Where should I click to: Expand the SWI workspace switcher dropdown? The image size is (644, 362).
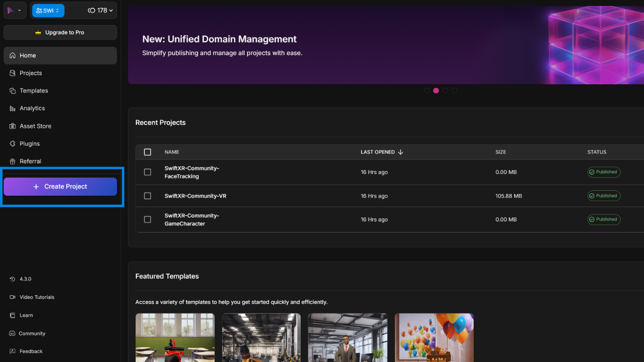48,11
